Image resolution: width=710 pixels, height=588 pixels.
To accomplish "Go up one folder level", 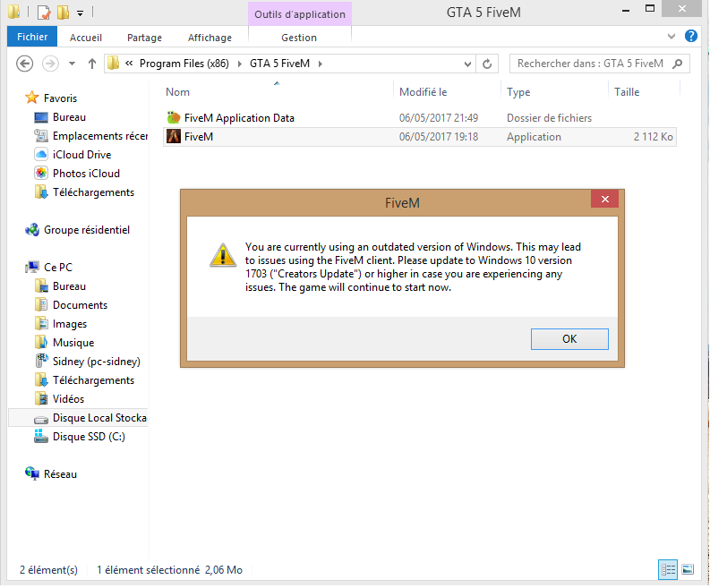I will pos(92,64).
